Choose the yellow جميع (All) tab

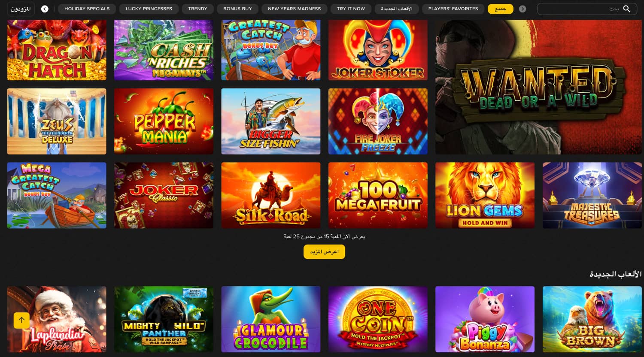point(500,9)
